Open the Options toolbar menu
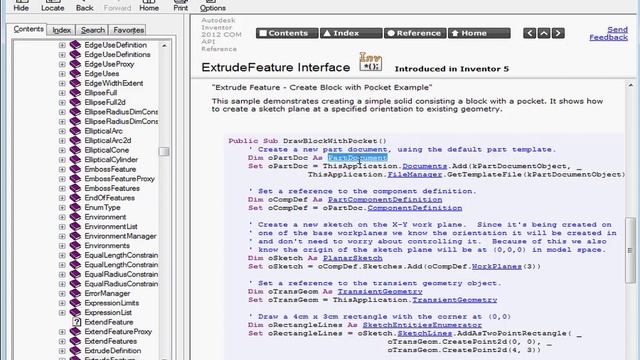The height and width of the screenshot is (360, 640). tap(212, 6)
